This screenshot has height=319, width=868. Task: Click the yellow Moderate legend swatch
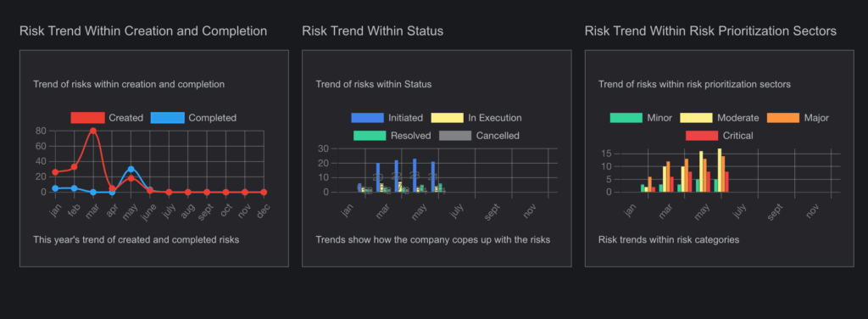697,117
